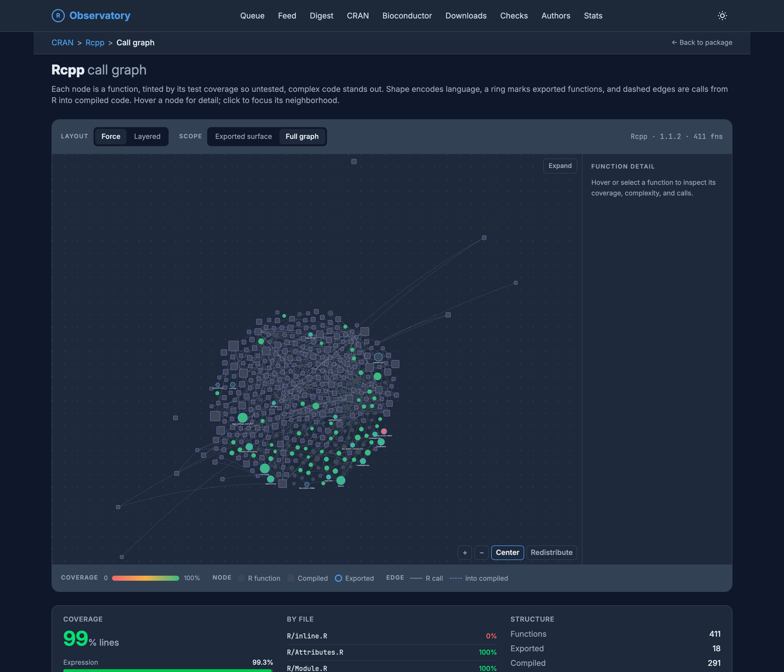Click the Redistribute button
Viewport: 784px width, 672px height.
(x=551, y=552)
